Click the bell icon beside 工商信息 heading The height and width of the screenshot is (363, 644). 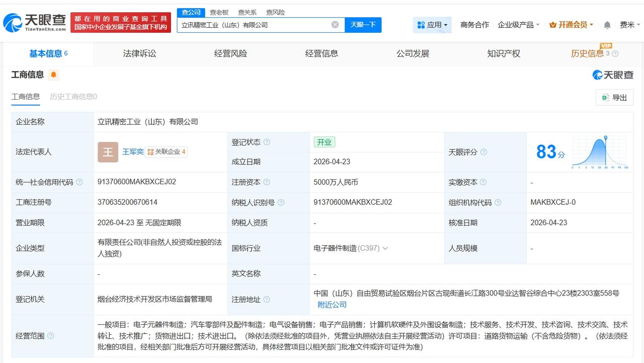53,75
